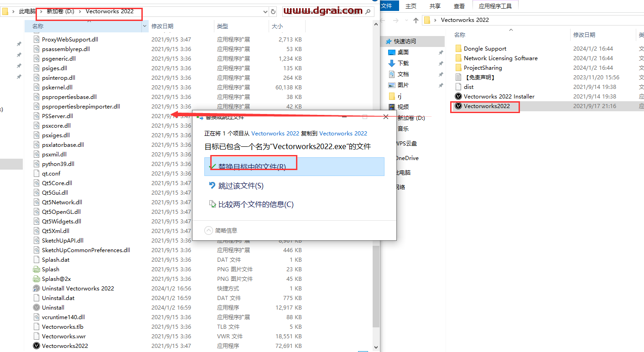Select the ProjectSharing folder icon
Image resolution: width=644 pixels, height=352 pixels.
[x=458, y=67]
